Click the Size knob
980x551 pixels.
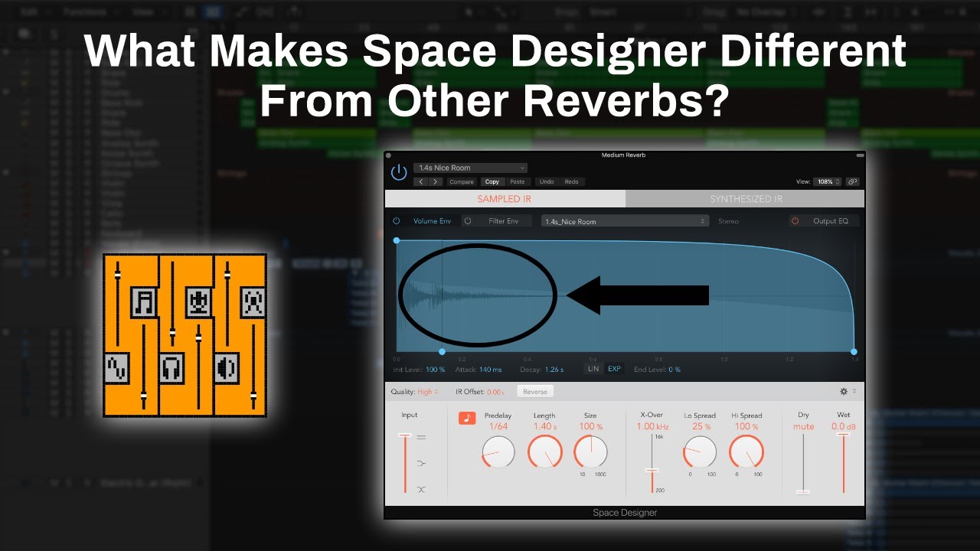click(591, 452)
